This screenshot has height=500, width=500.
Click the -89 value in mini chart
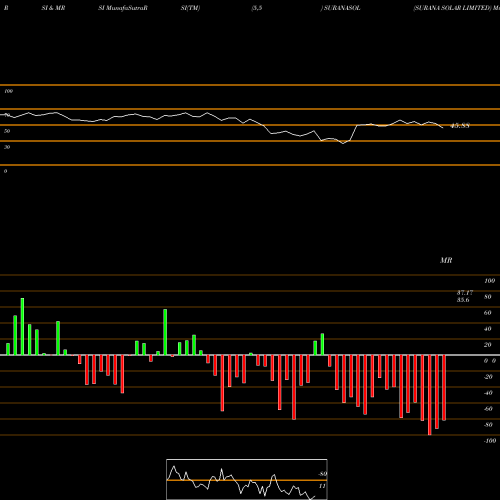coord(322,474)
